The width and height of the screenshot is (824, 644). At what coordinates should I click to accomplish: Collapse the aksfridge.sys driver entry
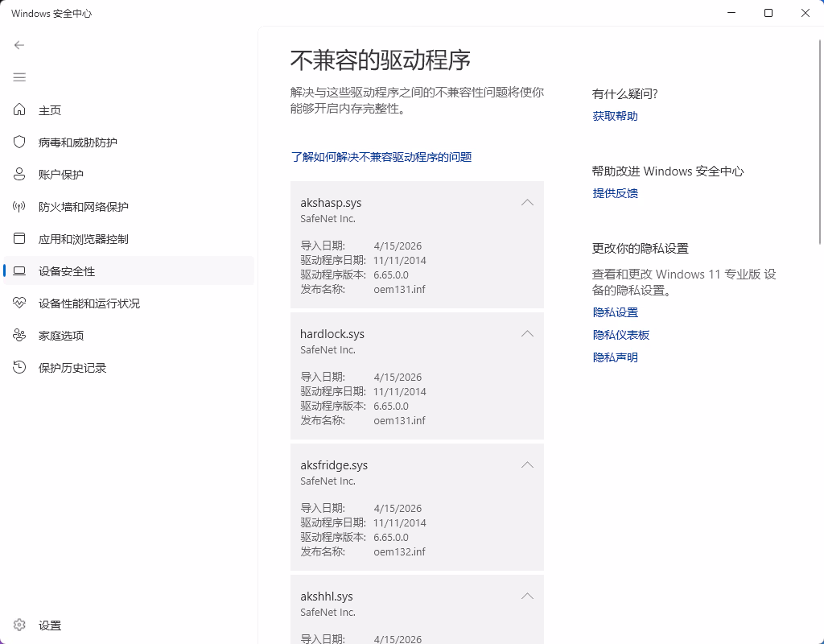tap(527, 465)
